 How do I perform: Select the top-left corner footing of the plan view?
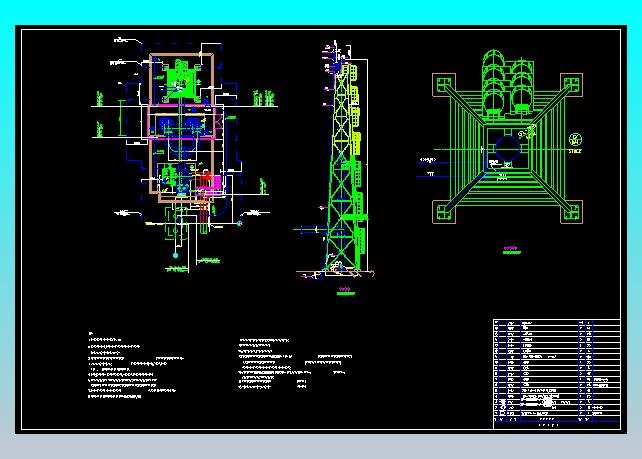pyautogui.click(x=444, y=85)
